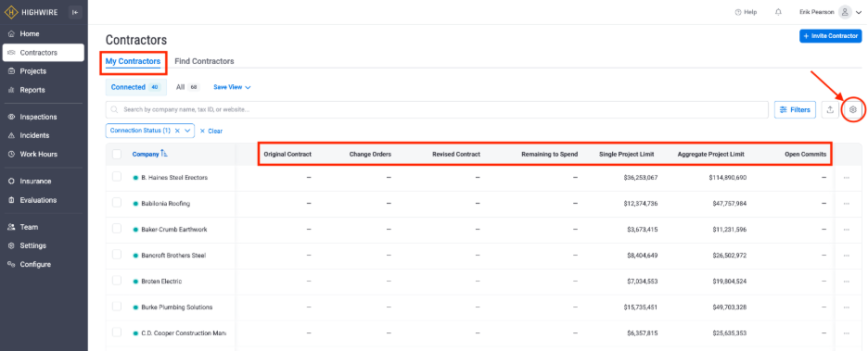Click the Original Contract column header

287,155
